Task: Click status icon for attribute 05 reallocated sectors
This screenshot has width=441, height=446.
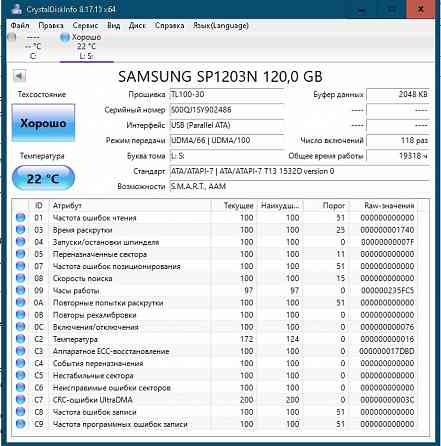Action: click(x=21, y=254)
